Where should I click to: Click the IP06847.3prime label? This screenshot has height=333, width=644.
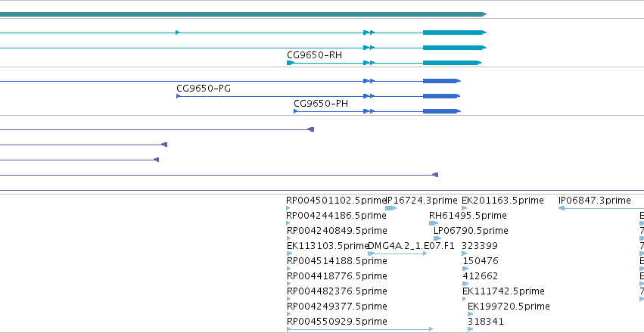[x=594, y=201]
